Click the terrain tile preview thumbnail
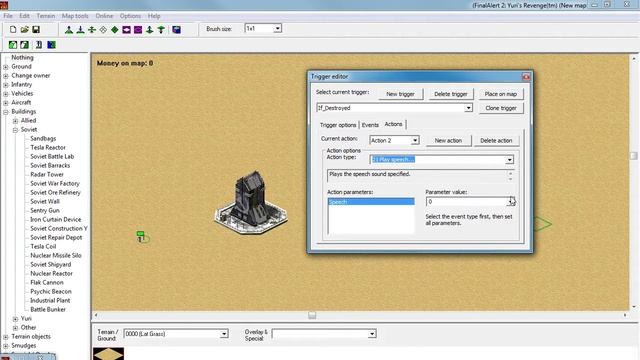640x360 pixels. [108, 353]
